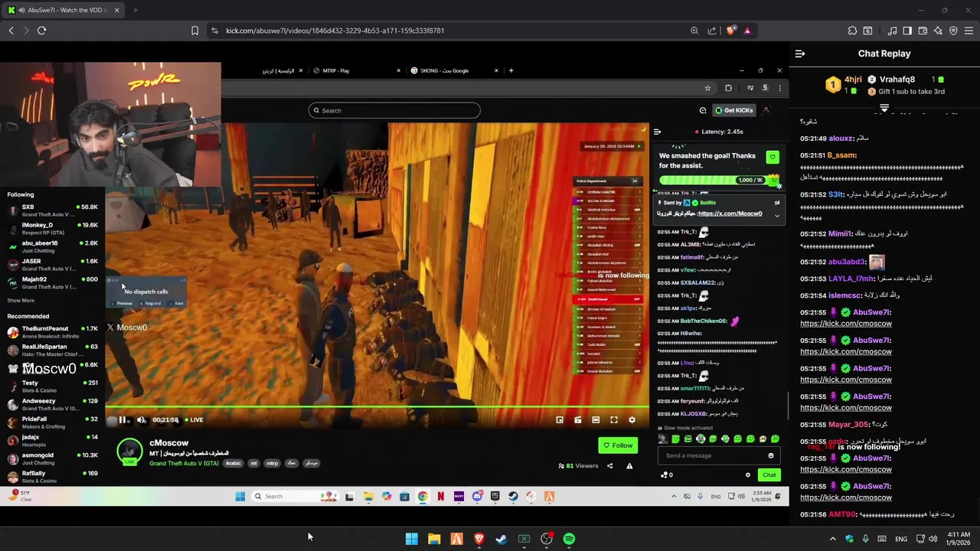The height and width of the screenshot is (551, 980).
Task: Click report warning icon under stream
Action: tap(629, 466)
